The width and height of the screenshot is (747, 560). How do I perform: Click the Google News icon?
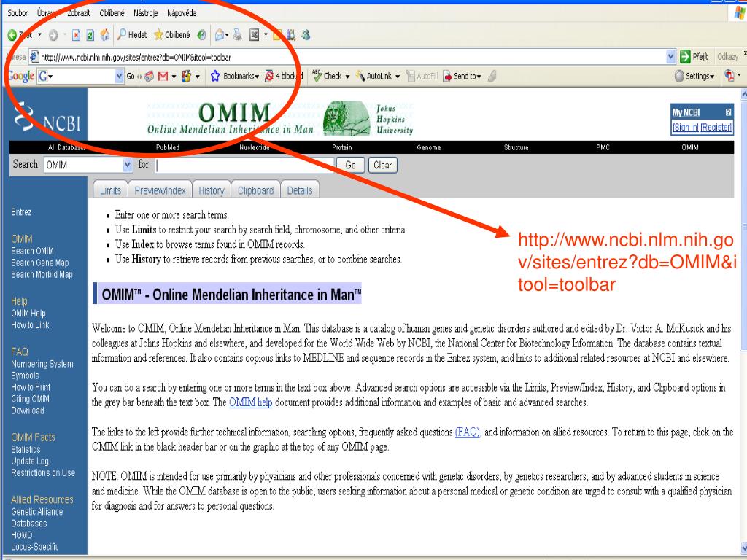pos(149,76)
